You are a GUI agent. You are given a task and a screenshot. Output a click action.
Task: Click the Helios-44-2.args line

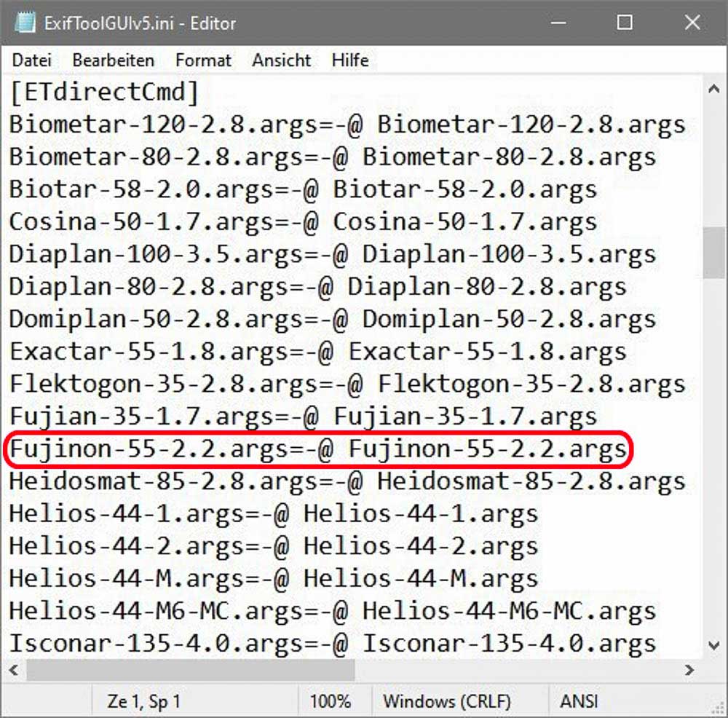tap(274, 547)
